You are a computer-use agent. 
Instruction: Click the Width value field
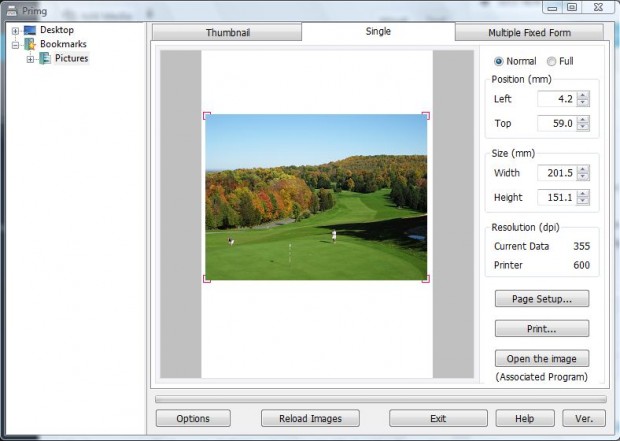[x=555, y=173]
